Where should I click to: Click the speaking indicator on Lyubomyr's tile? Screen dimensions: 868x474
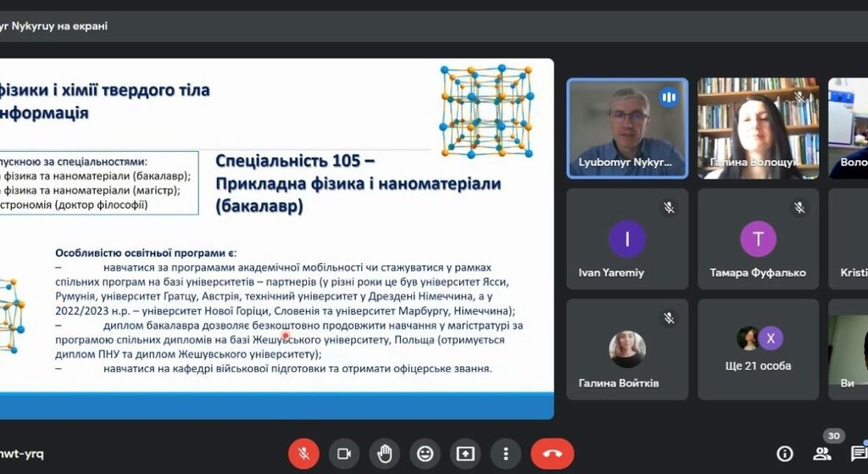pos(669,97)
